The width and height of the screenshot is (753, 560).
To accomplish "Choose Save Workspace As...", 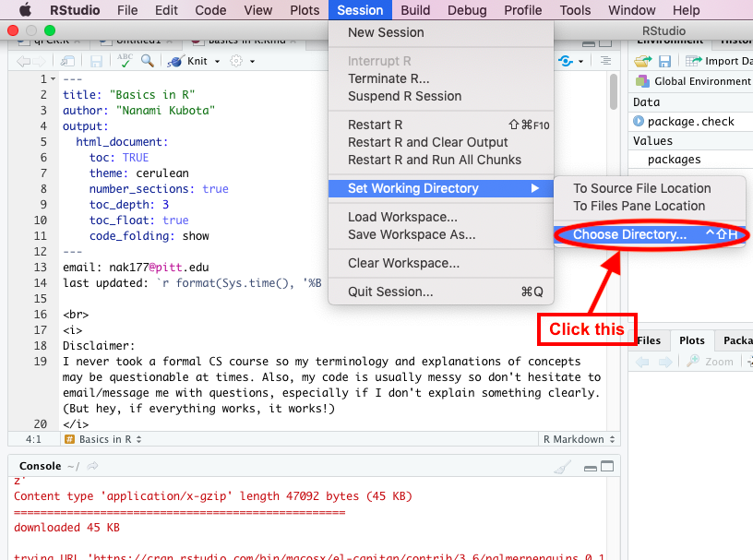I will [x=441, y=234].
